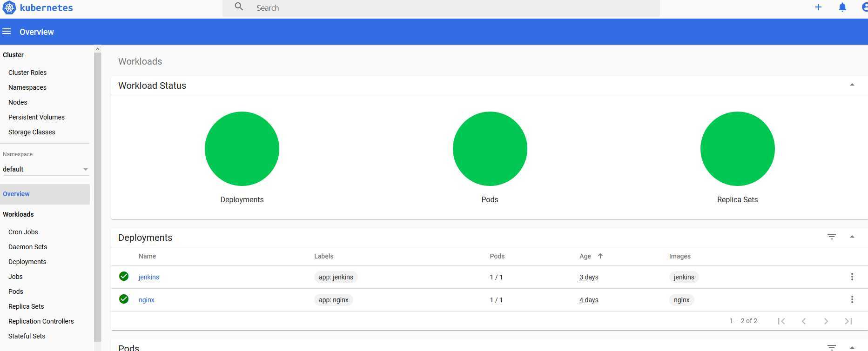Click the Kubernetes logo icon
868x351 pixels.
[9, 8]
